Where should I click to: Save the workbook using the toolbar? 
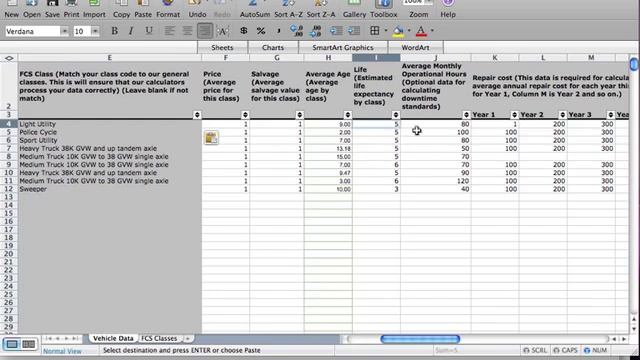coord(52,9)
